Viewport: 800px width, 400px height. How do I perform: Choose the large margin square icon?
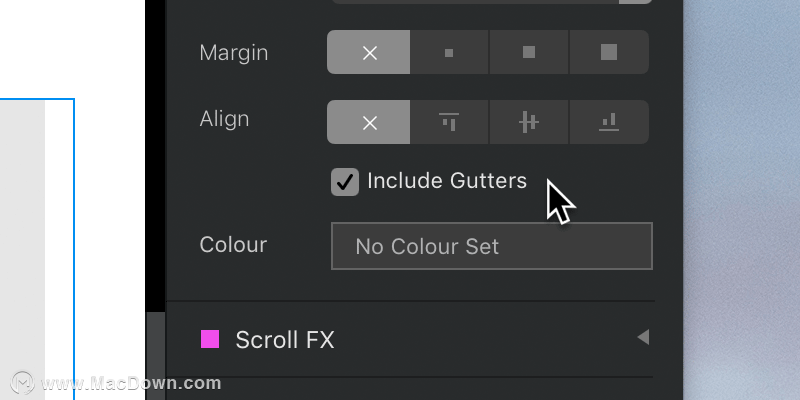click(x=609, y=52)
